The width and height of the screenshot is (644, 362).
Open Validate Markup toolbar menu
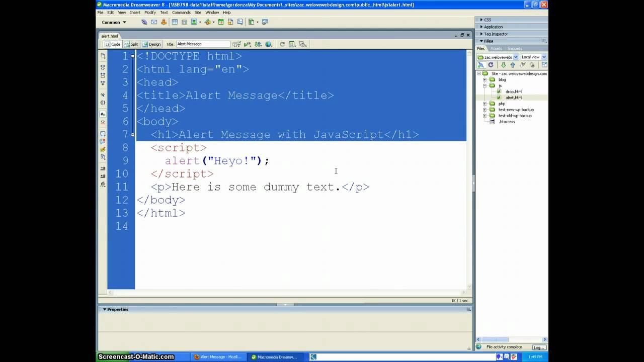point(248,44)
